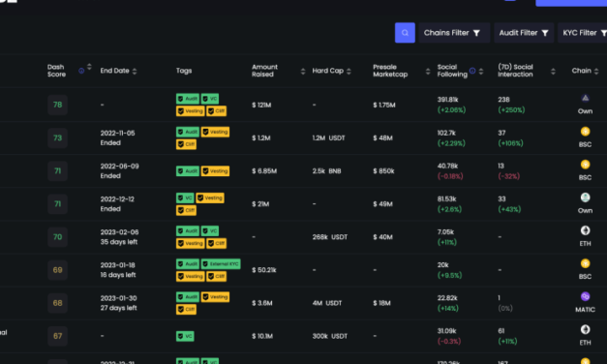Select Dash Score 68 badge
This screenshot has height=364, width=607.
tap(58, 303)
